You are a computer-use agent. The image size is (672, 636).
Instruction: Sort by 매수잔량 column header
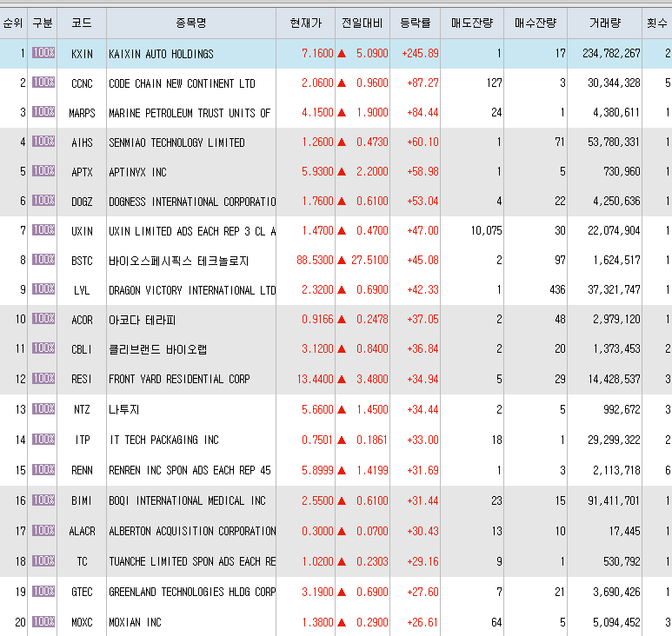(x=536, y=23)
